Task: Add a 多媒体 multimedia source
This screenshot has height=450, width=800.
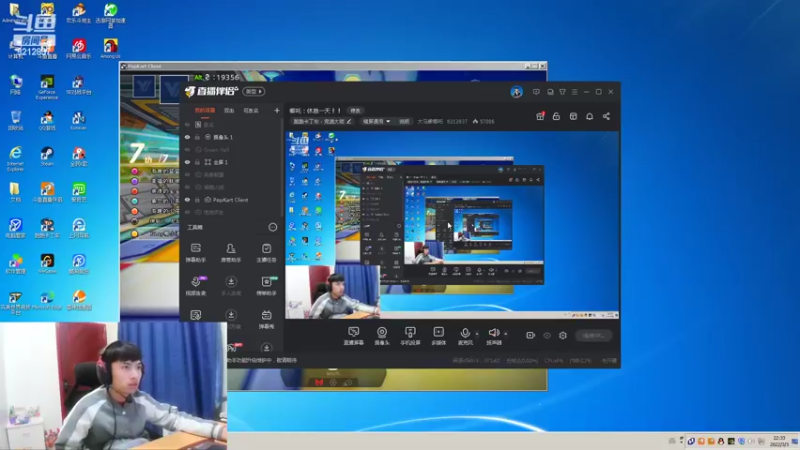Action: tap(438, 336)
